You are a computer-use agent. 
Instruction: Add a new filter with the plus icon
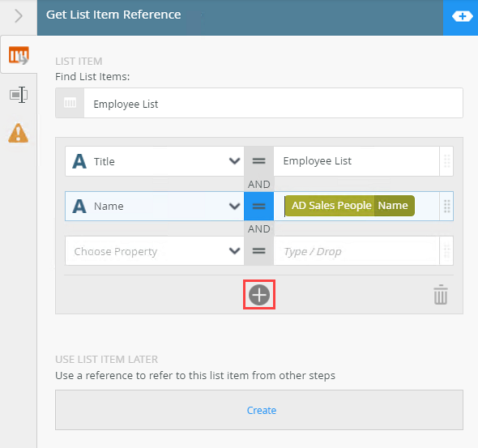259,295
